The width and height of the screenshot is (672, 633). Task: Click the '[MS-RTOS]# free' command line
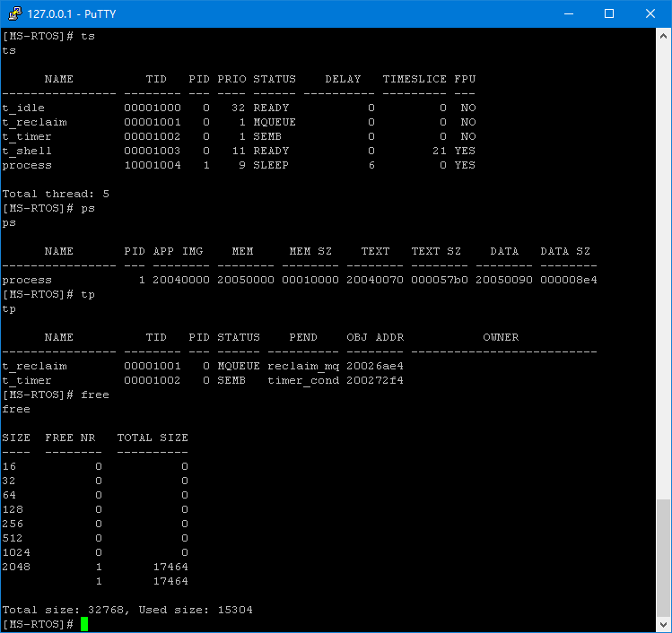pyautogui.click(x=56, y=395)
